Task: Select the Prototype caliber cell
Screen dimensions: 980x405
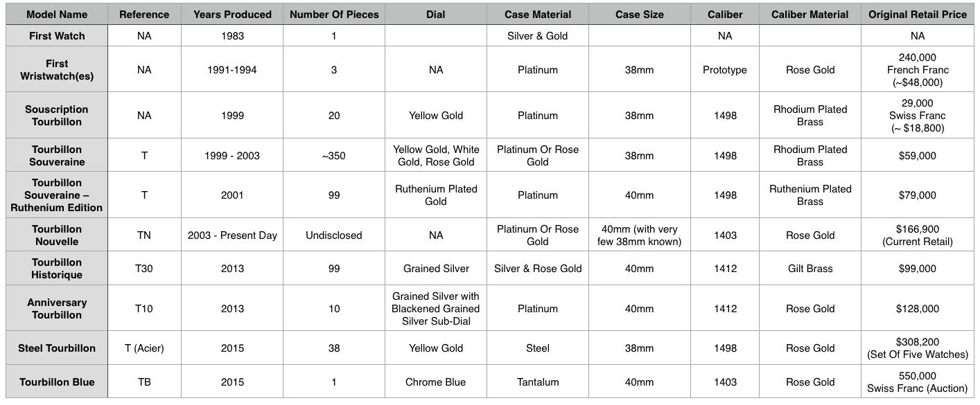Action: click(x=725, y=70)
